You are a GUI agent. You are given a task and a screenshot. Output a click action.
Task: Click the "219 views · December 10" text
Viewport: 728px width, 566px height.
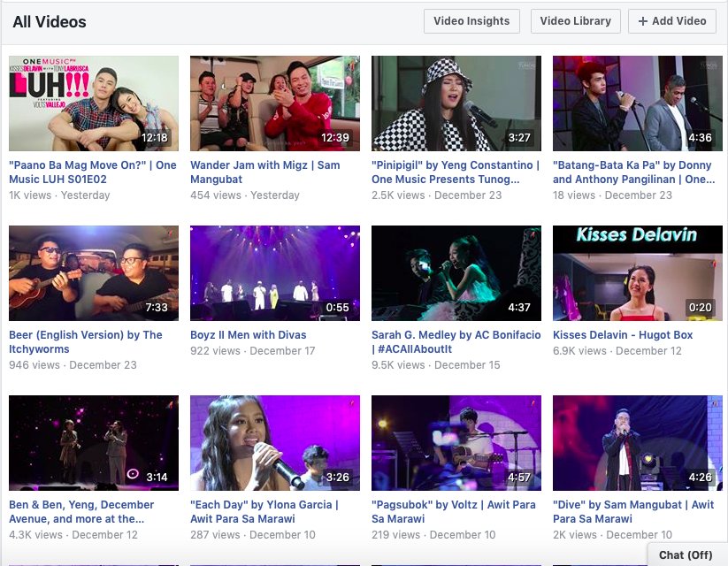pos(433,535)
